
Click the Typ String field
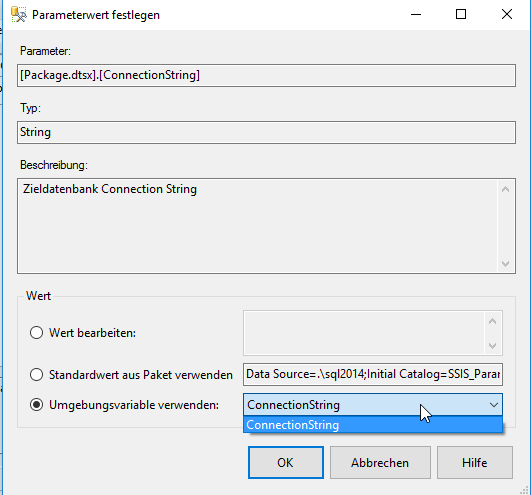point(267,132)
